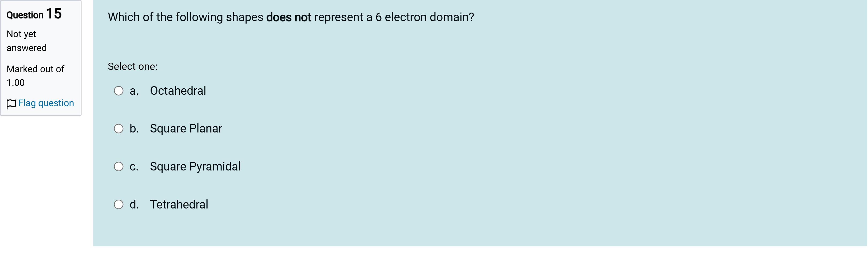The width and height of the screenshot is (868, 258).
Task: Click the letter "b." before Square Planar
Action: (134, 128)
